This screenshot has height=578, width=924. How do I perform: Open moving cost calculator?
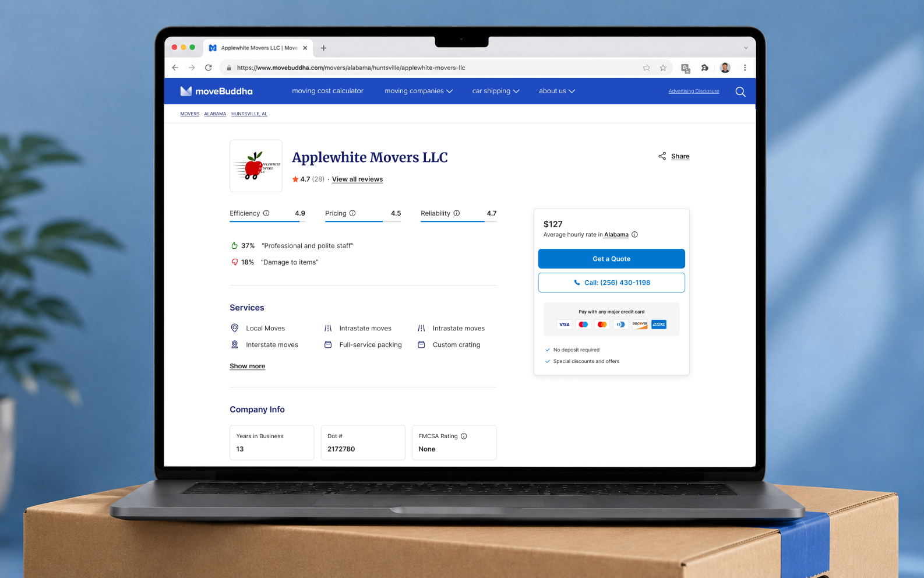[x=327, y=91]
